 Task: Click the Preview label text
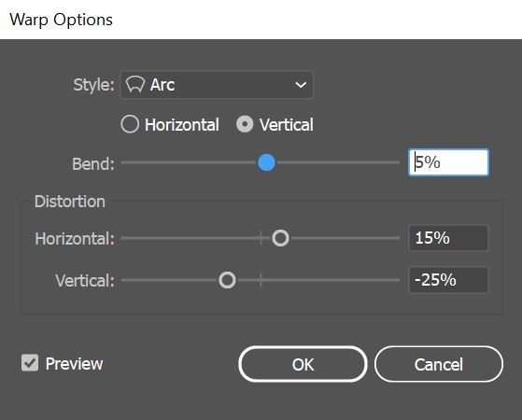[75, 364]
